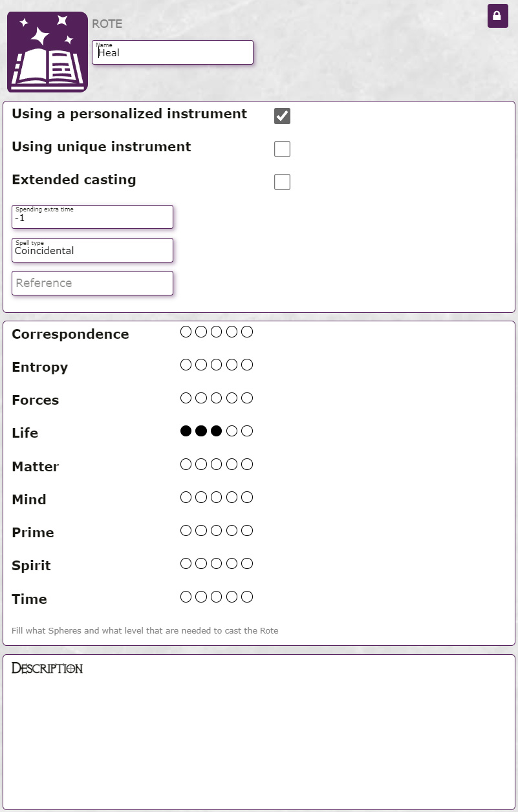This screenshot has height=812, width=518.
Task: Set Spirit sphere to third dot
Action: 217,564
